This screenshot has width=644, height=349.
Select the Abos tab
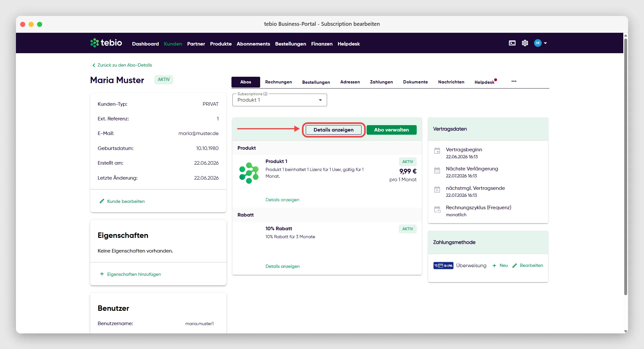245,82
